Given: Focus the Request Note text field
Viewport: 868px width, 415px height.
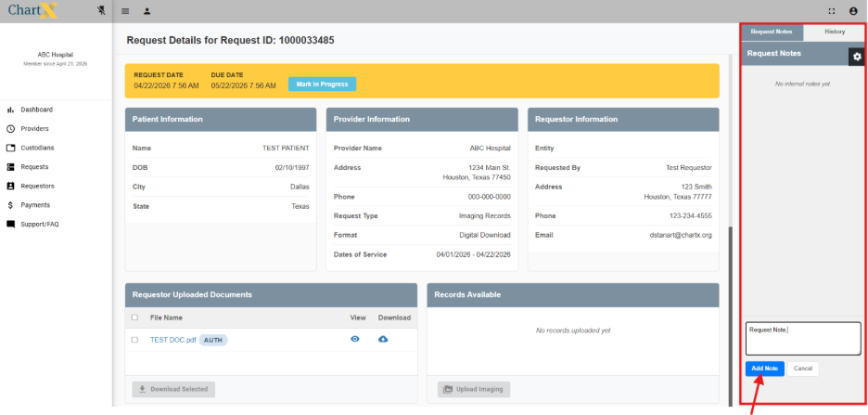Looking at the screenshot, I should 803,338.
